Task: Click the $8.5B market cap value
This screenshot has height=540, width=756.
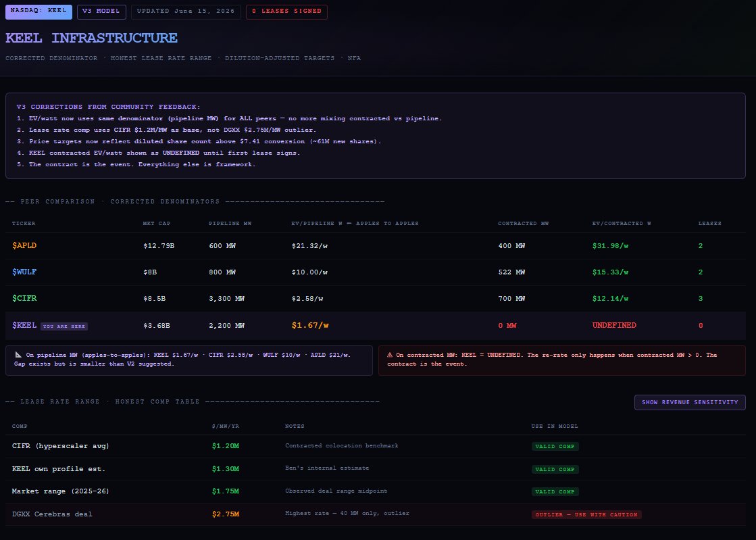Action: pyautogui.click(x=154, y=299)
